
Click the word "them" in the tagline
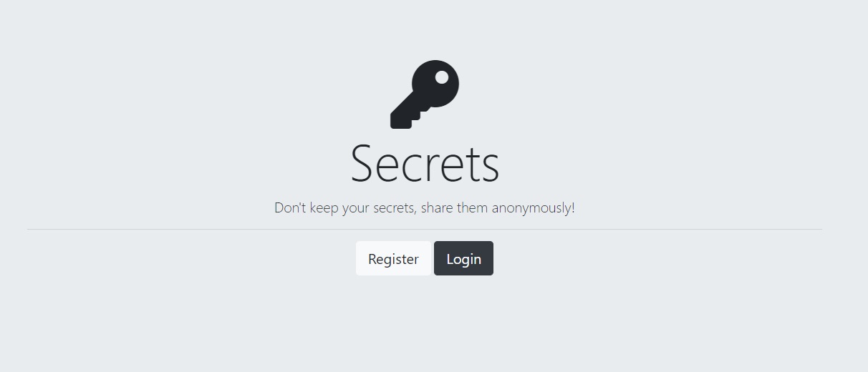coord(473,207)
